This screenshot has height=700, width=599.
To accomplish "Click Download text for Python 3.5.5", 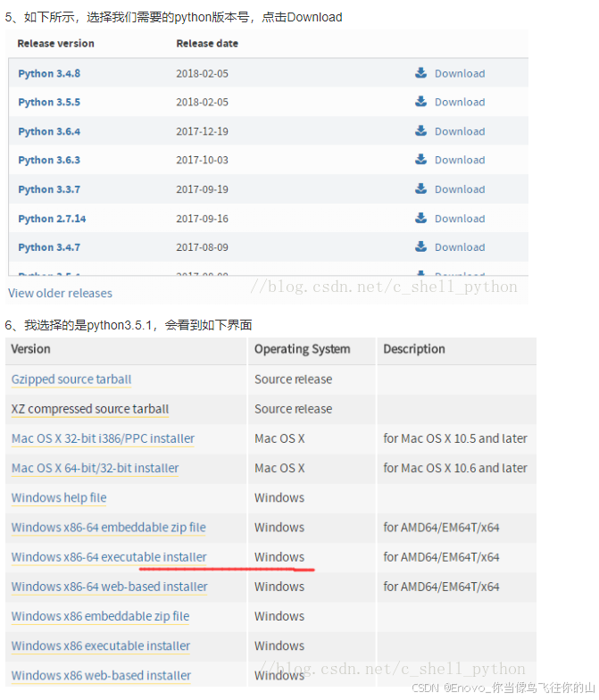I will (x=460, y=102).
